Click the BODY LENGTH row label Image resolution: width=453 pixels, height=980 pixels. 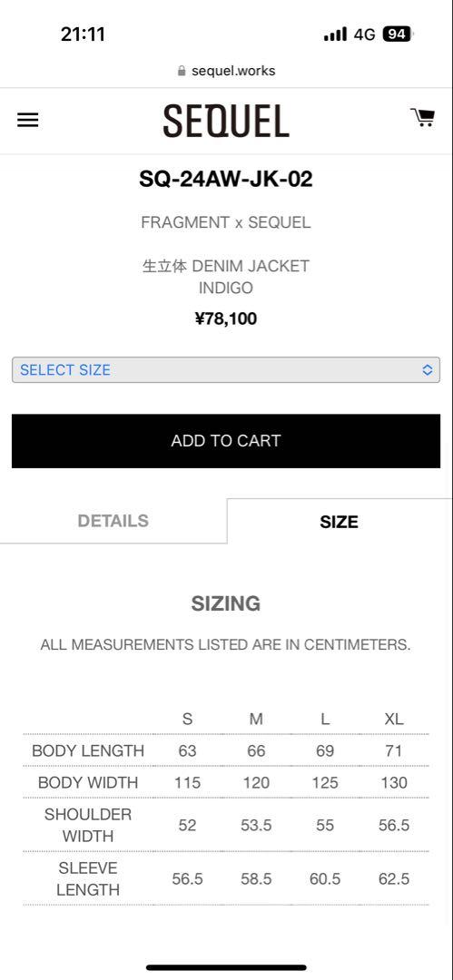click(x=88, y=750)
